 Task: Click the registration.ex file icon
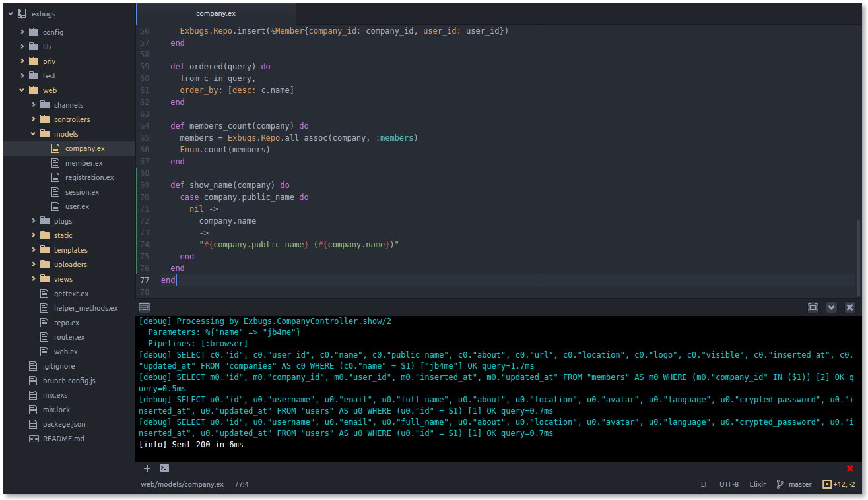click(55, 177)
